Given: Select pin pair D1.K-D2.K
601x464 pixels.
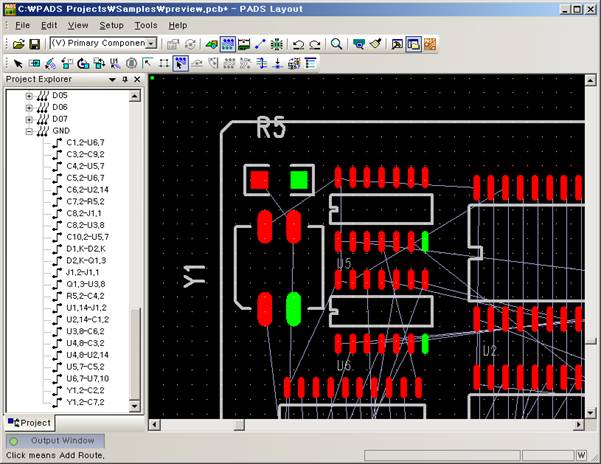Looking at the screenshot, I should (x=86, y=249).
